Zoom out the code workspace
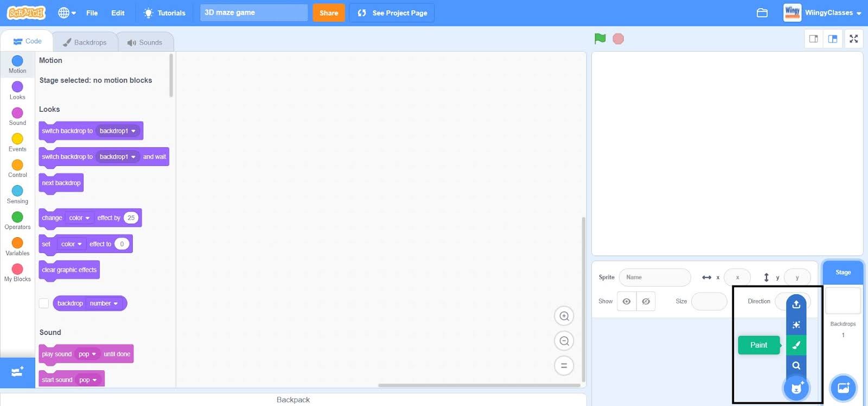 click(x=564, y=341)
